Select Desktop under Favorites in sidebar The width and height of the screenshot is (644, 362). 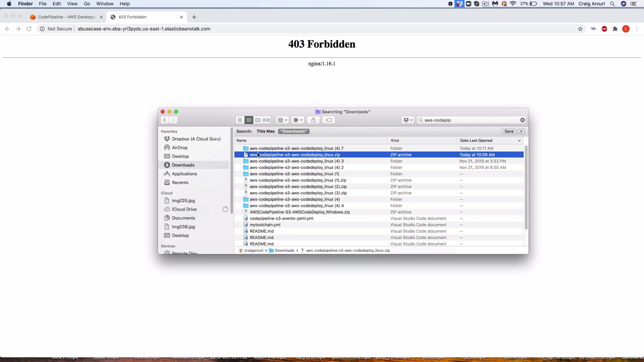tap(180, 156)
